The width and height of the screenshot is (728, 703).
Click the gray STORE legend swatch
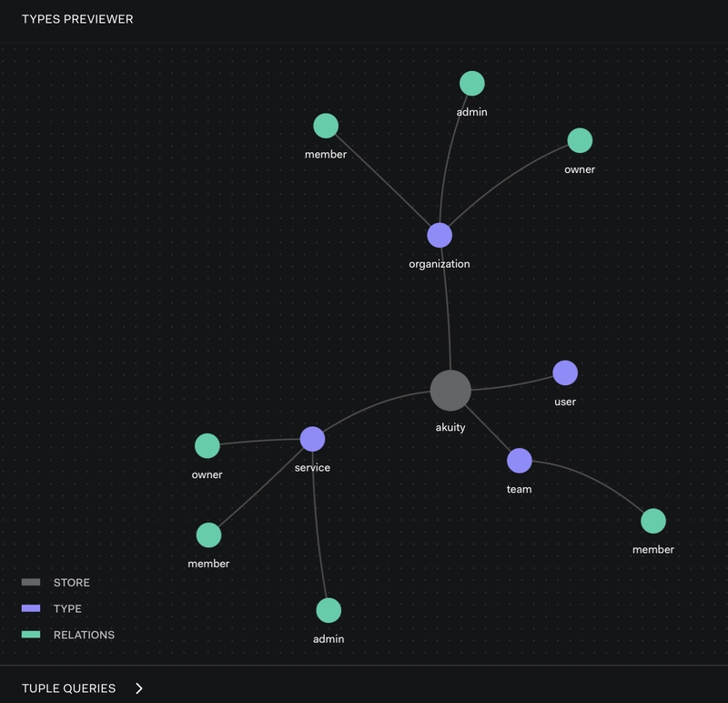tap(31, 582)
